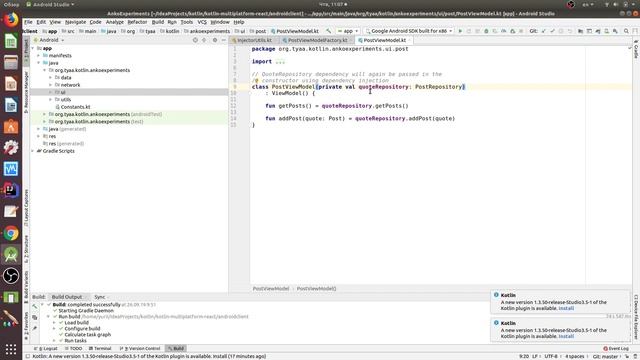Click the hammer icon in Build panel sidebar
Image resolution: width=640 pixels, height=360 pixels.
(35, 306)
